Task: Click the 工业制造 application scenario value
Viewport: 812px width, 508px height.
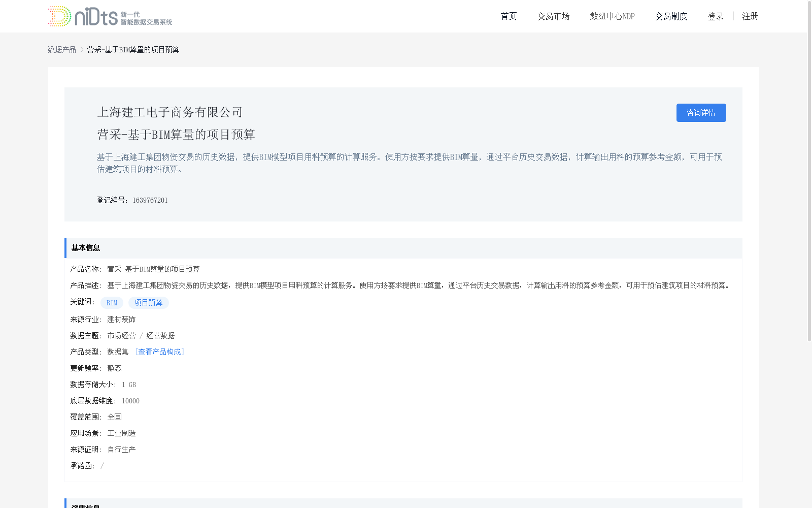Action: 121,433
